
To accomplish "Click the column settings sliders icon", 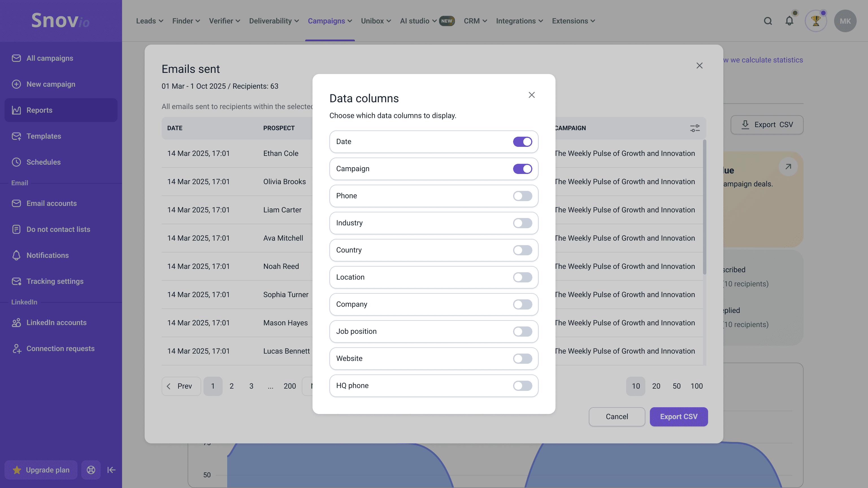I will [695, 128].
